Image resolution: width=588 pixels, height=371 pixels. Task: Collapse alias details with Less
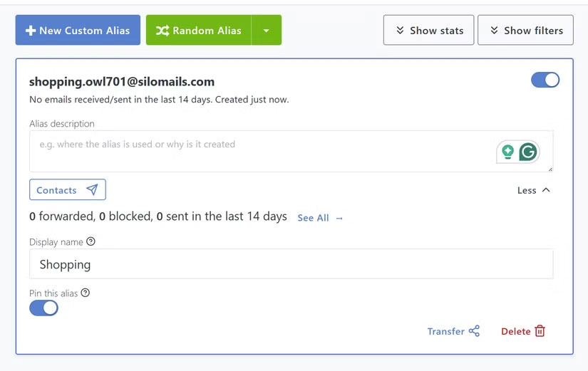click(x=534, y=190)
